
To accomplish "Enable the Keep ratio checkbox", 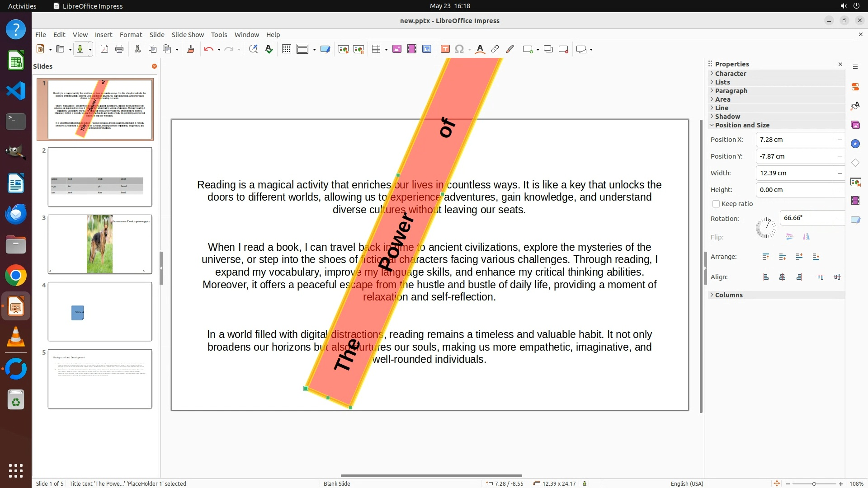I will [716, 204].
